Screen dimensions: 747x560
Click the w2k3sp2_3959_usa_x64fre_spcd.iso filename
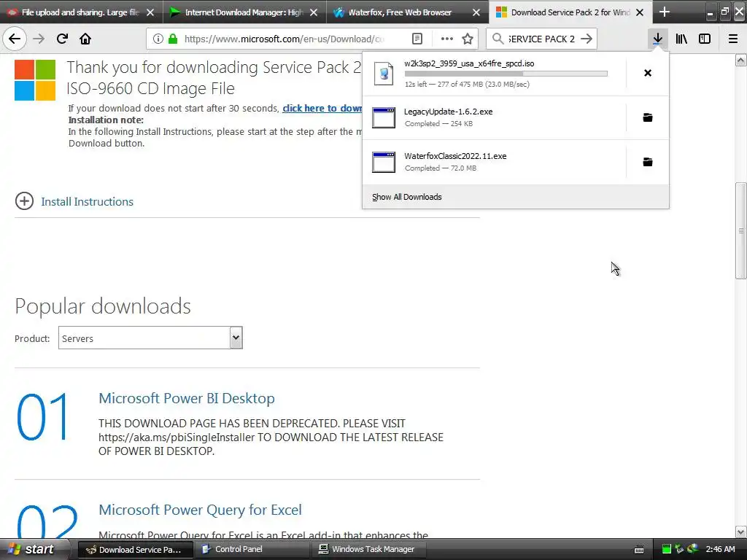pyautogui.click(x=469, y=63)
